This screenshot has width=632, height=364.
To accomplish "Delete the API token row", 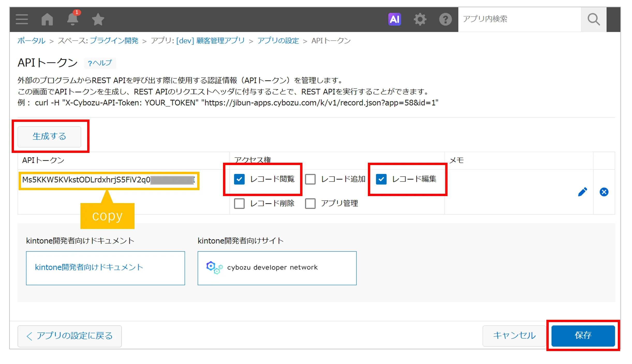I will pos(604,192).
